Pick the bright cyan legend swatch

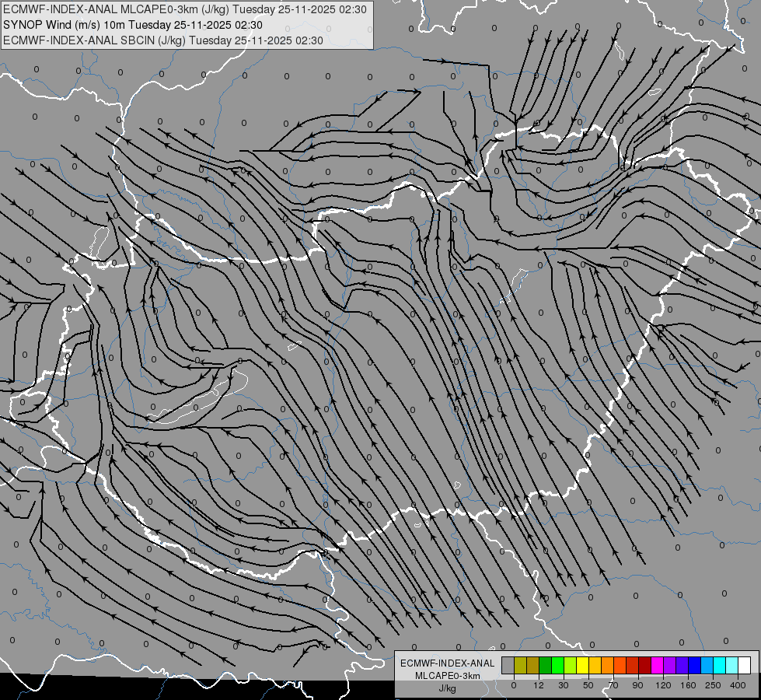pos(719,665)
